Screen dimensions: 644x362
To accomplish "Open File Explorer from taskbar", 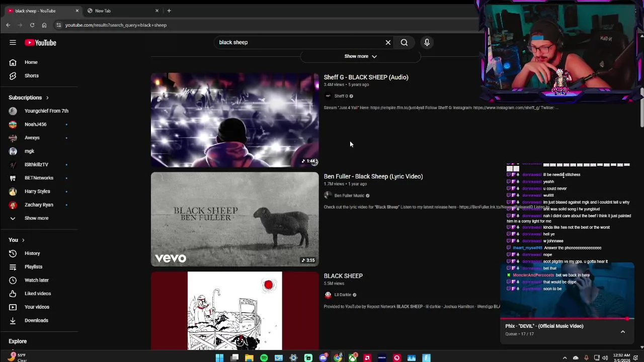I will pos(249,358).
